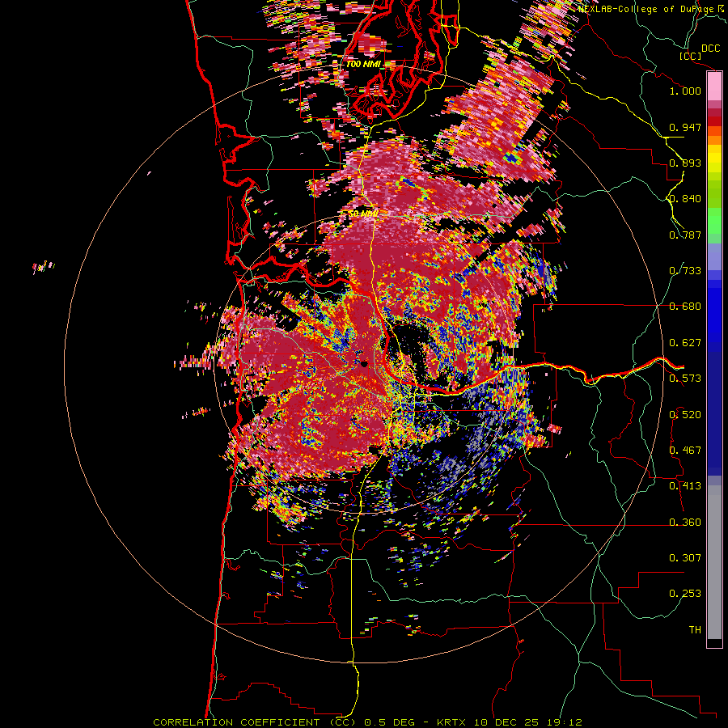Pick the light pink segment of color bar
Viewport: 728px width, 728px height.
click(714, 87)
